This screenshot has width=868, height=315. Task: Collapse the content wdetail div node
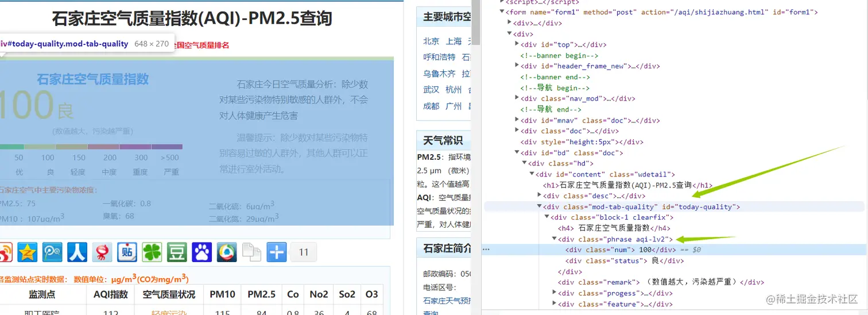[532, 174]
